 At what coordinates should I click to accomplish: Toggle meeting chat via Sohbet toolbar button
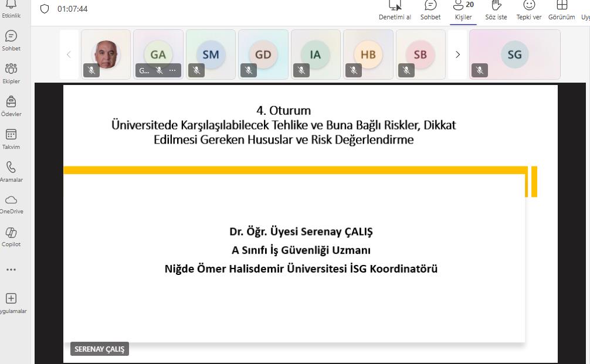(430, 10)
